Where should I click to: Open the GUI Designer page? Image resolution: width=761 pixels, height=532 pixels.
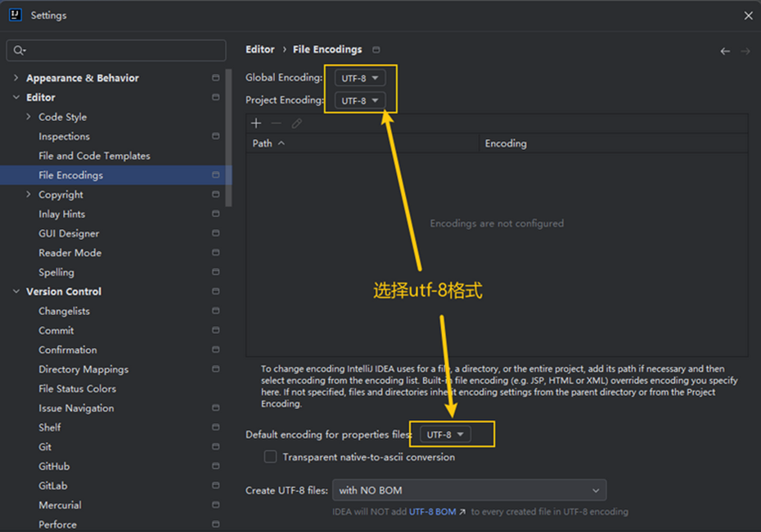click(69, 233)
